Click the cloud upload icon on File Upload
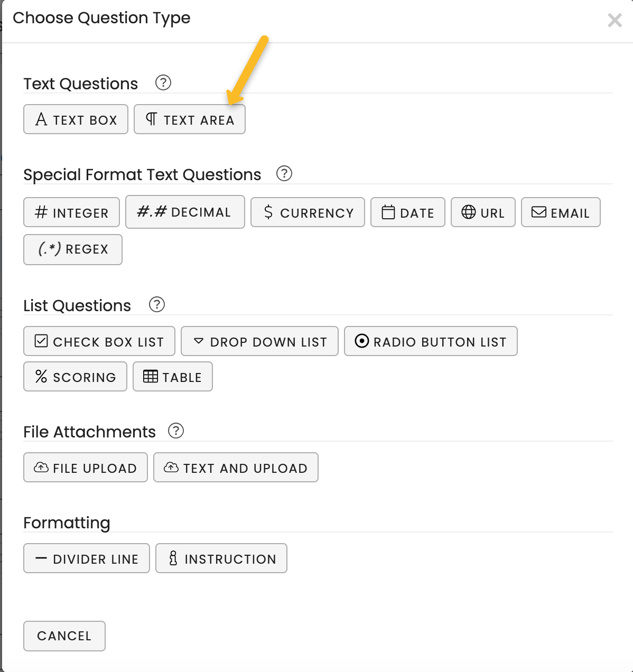 click(x=42, y=467)
